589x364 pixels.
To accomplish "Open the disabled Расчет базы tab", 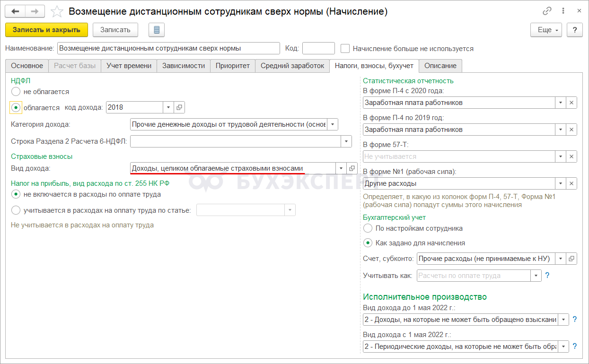I will coord(75,66).
